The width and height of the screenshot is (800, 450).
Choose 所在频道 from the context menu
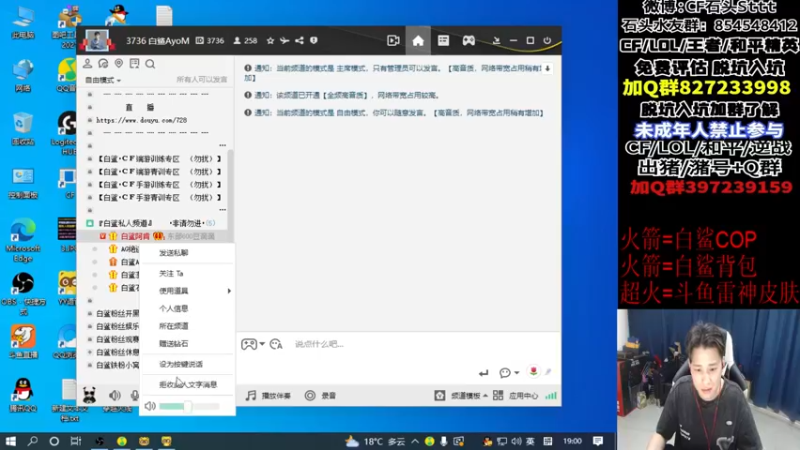pyautogui.click(x=173, y=326)
